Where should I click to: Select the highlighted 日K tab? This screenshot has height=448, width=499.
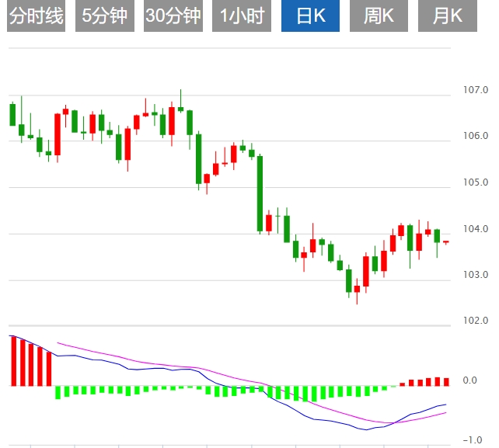pyautogui.click(x=309, y=16)
